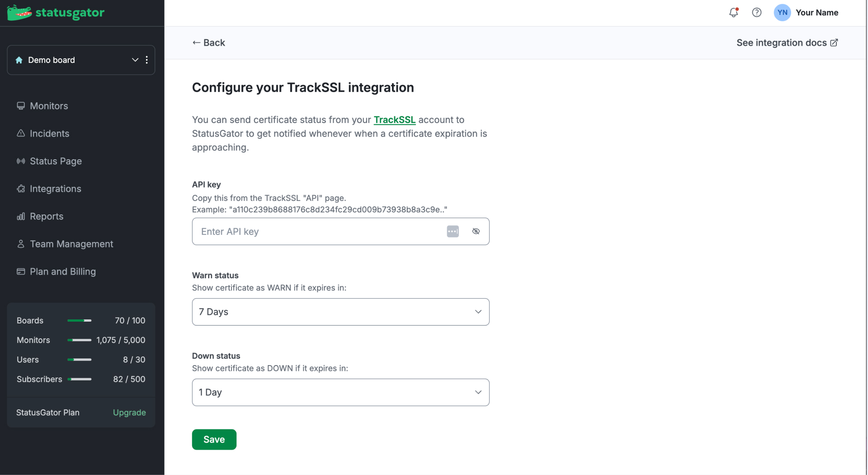Click the '82 / 500' subscribers count
Image resolution: width=868 pixels, height=475 pixels.
click(129, 379)
